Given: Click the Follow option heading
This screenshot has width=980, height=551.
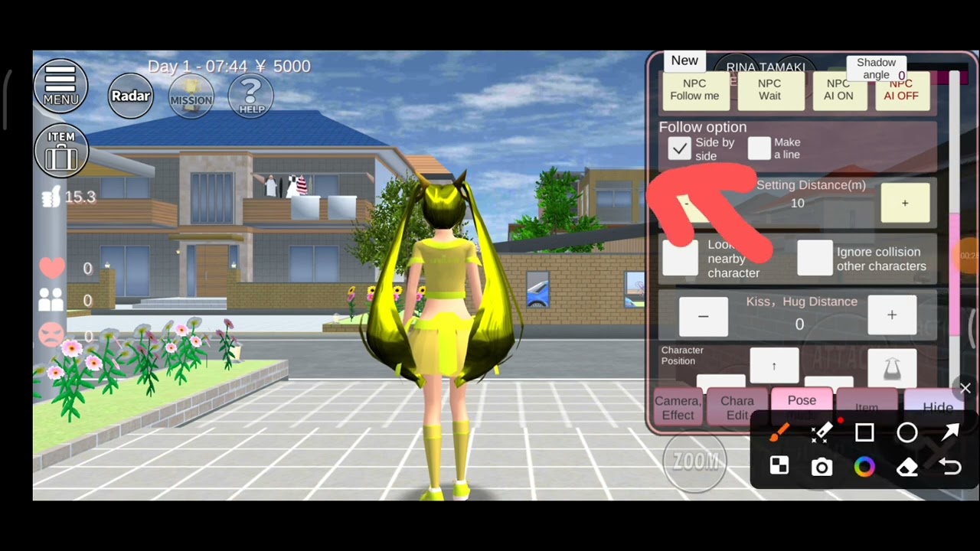Looking at the screenshot, I should coord(703,127).
